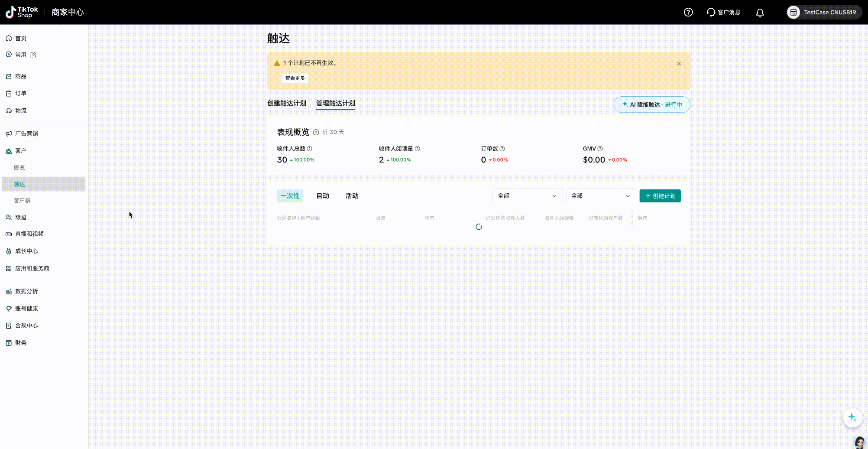Open the floating AI assistant sparkle button
The height and width of the screenshot is (449, 868).
[852, 418]
